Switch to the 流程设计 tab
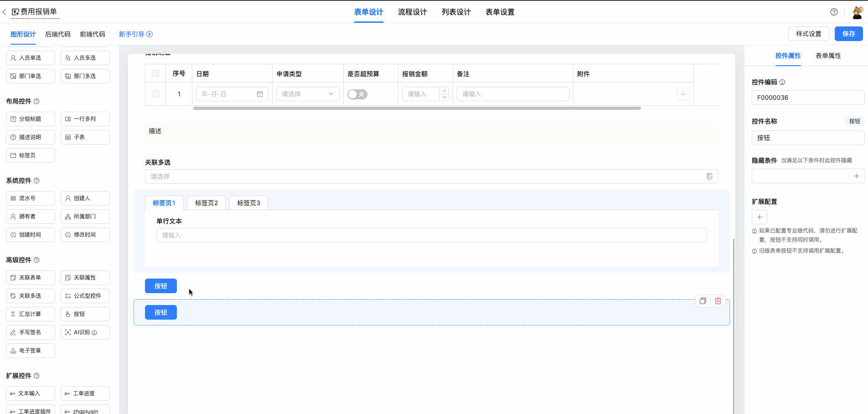The width and height of the screenshot is (868, 414). pyautogui.click(x=412, y=12)
